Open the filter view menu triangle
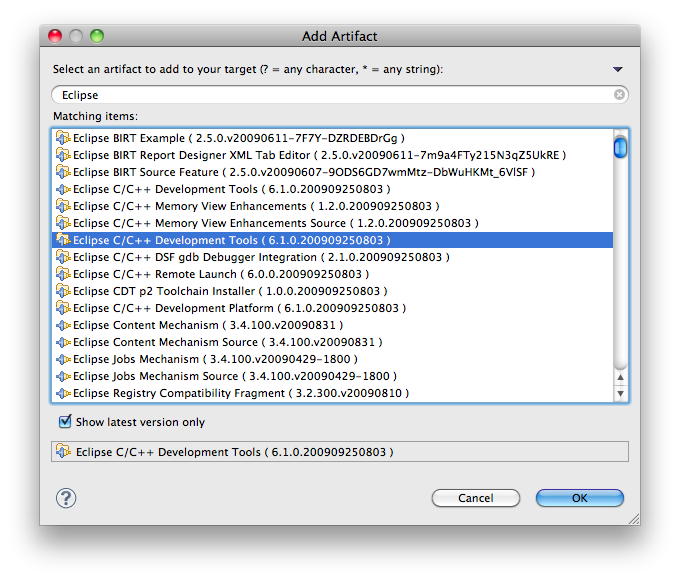 click(618, 69)
